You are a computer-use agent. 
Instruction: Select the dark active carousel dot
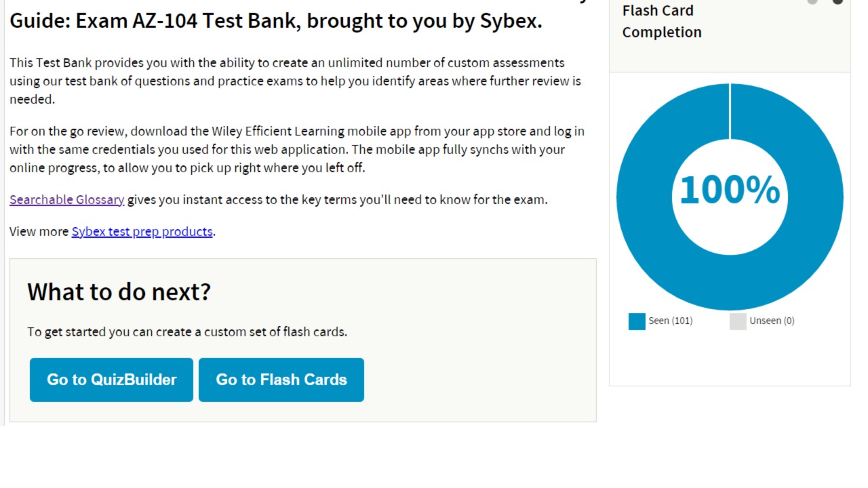pos(837,1)
